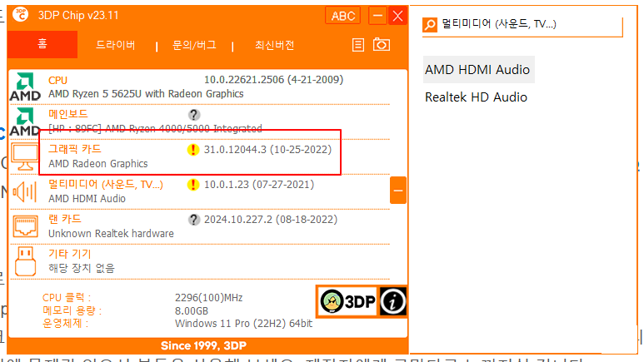644x362 pixels.
Task: Click the 3DP Chip logo icon in title bar
Action: 21,15
